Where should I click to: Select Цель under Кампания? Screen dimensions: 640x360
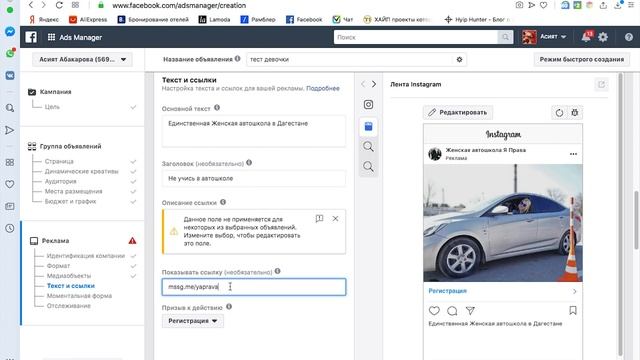click(52, 107)
